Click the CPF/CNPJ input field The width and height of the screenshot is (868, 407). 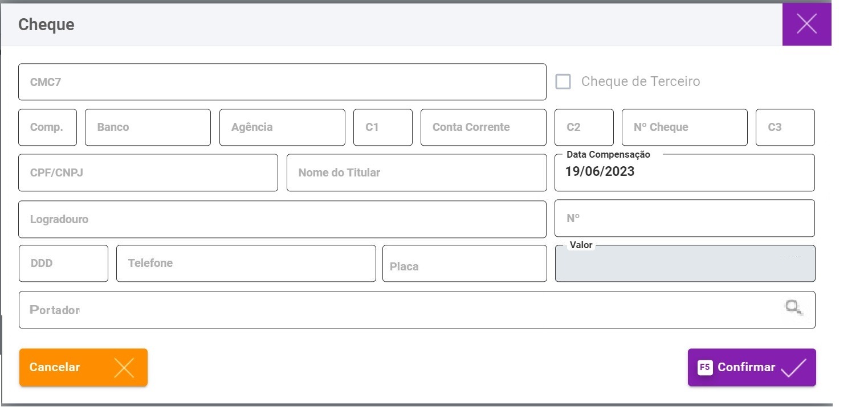[148, 172]
